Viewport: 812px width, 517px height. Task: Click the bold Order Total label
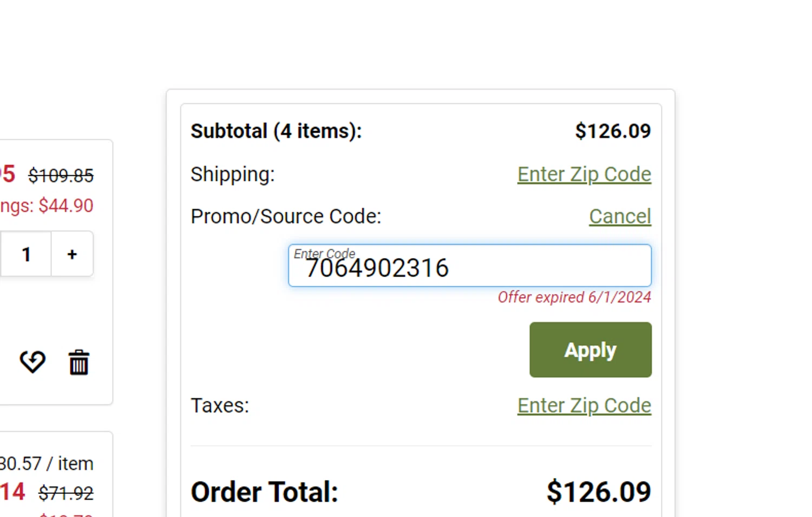tap(264, 492)
